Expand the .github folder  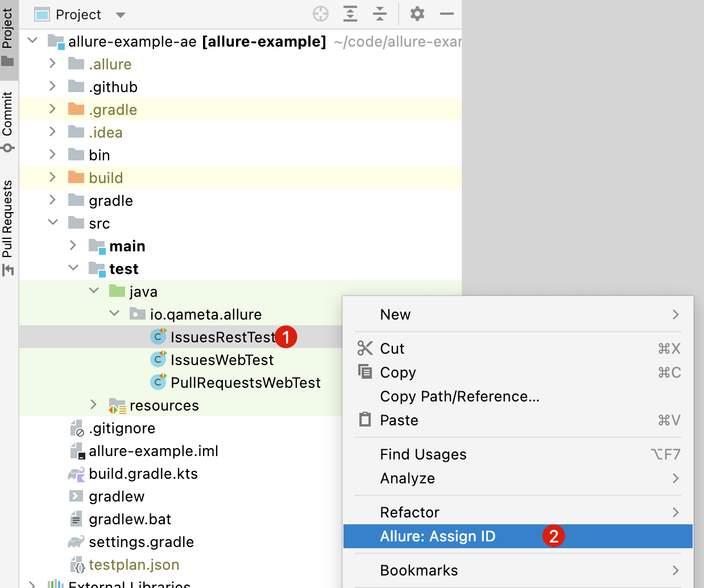click(x=53, y=86)
